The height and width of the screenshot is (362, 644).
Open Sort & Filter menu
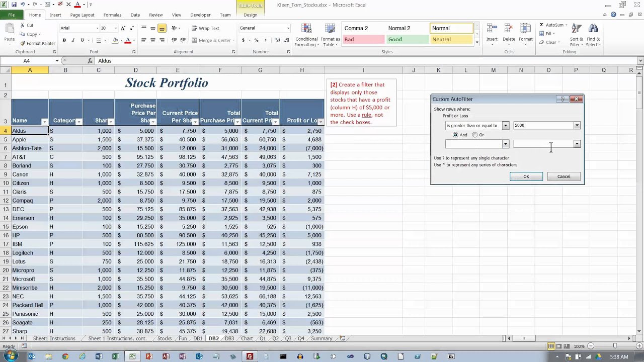[x=577, y=35]
